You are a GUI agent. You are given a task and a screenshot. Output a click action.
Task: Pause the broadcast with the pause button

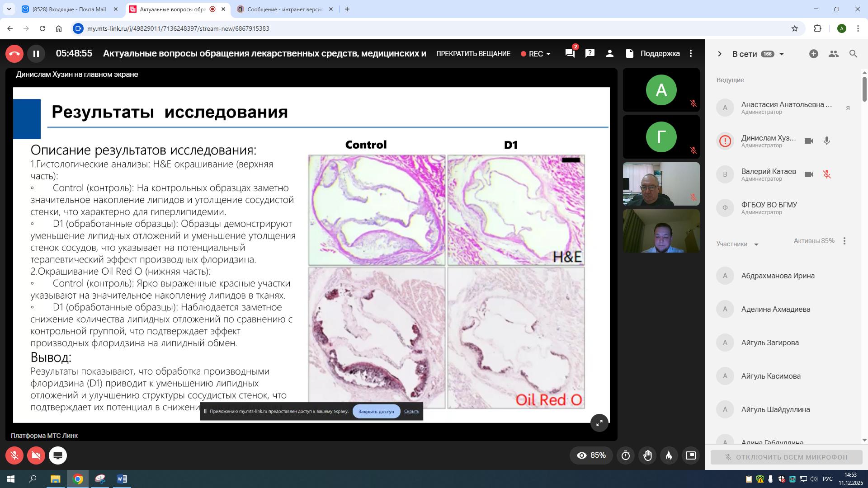36,54
